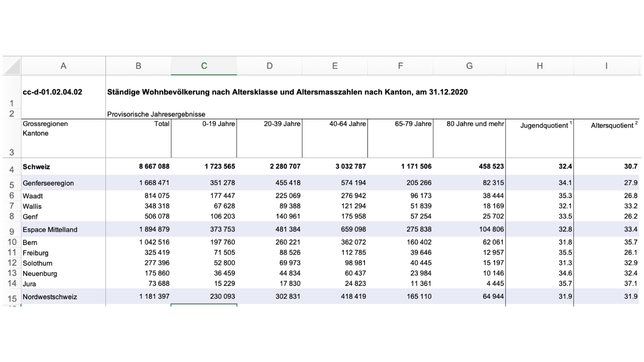
Task: Click column G header
Action: pyautogui.click(x=469, y=66)
